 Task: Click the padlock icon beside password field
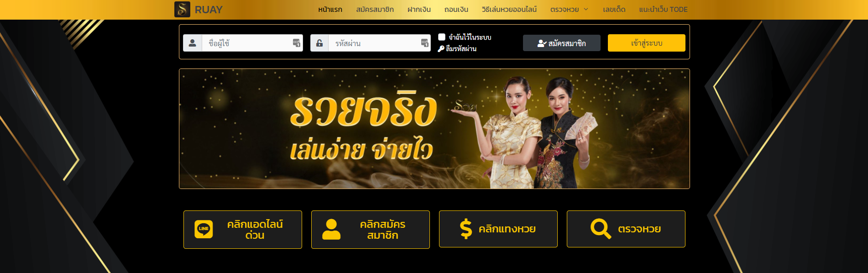319,43
